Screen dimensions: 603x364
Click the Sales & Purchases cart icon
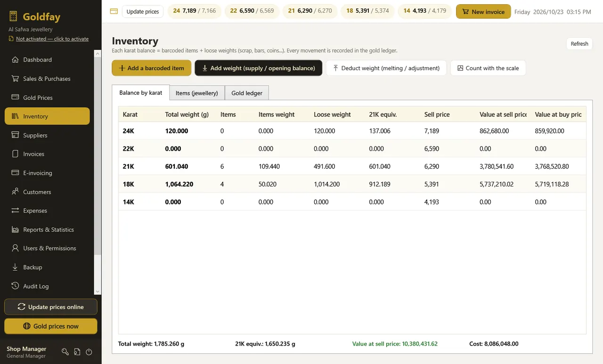(15, 79)
